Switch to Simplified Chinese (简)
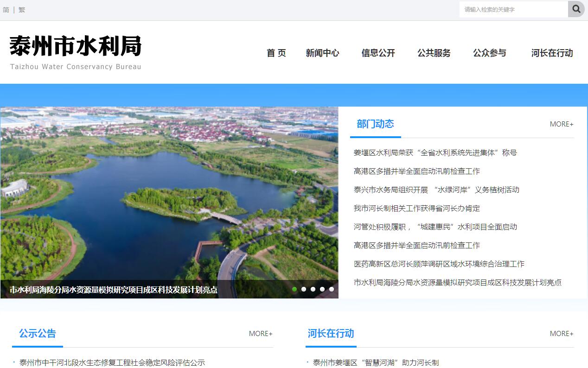This screenshot has height=368, width=588. coord(6,10)
